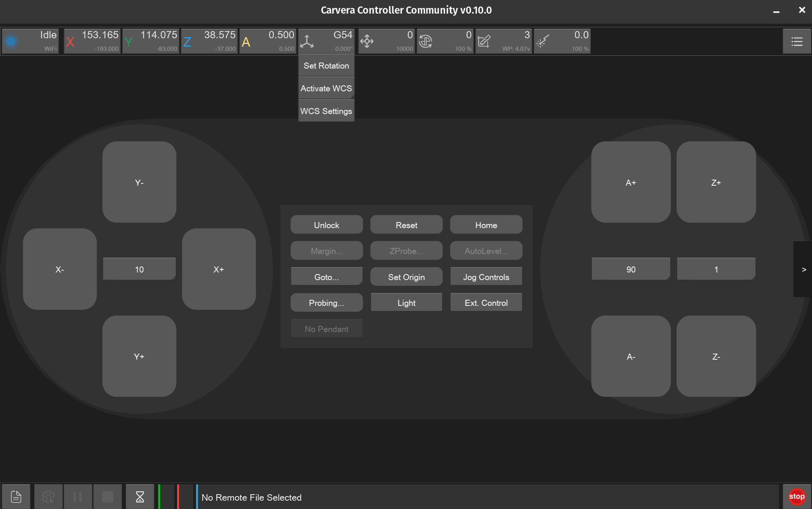This screenshot has height=509, width=812.
Task: Toggle the Light button
Action: point(406,303)
